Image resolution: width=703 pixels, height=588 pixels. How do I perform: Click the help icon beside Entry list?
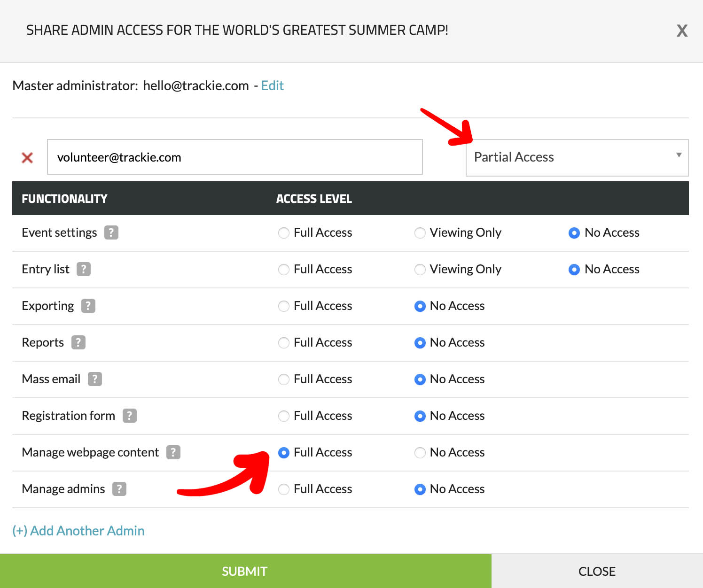[84, 269]
